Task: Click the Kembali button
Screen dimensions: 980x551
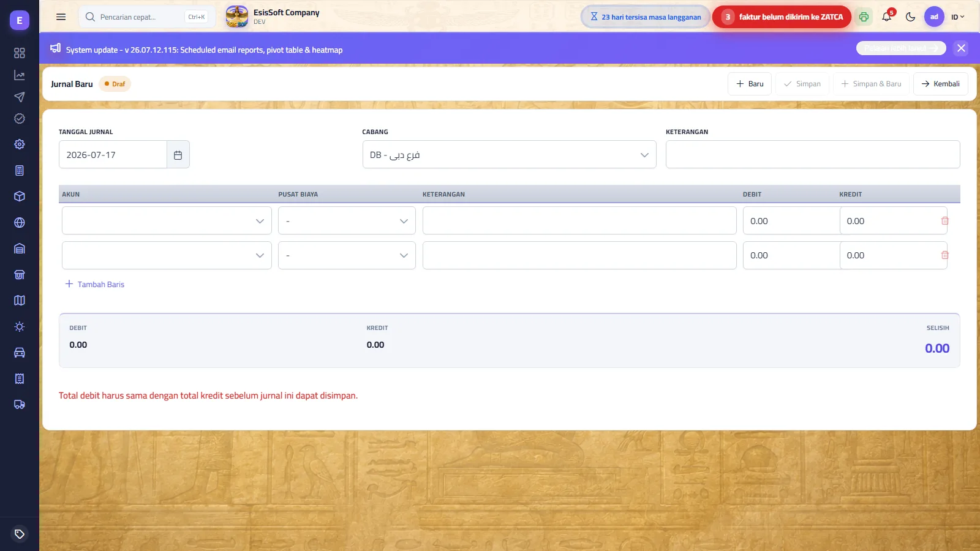Action: click(x=941, y=84)
